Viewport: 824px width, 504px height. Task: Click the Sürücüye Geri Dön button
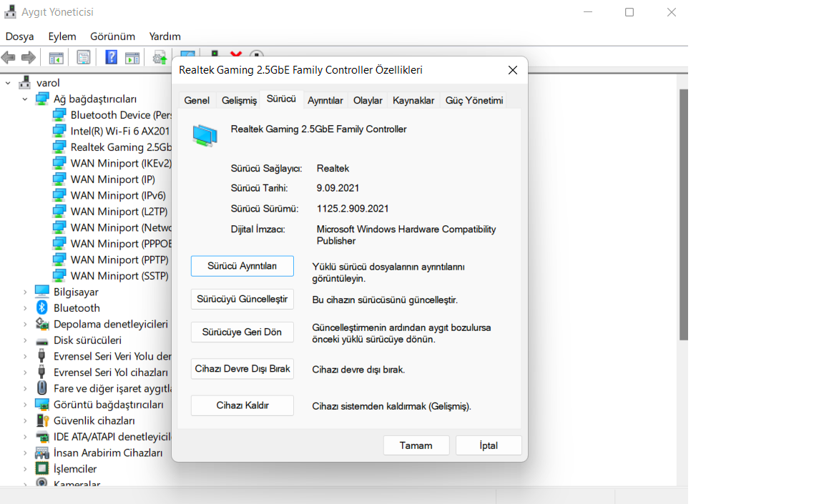[242, 332]
